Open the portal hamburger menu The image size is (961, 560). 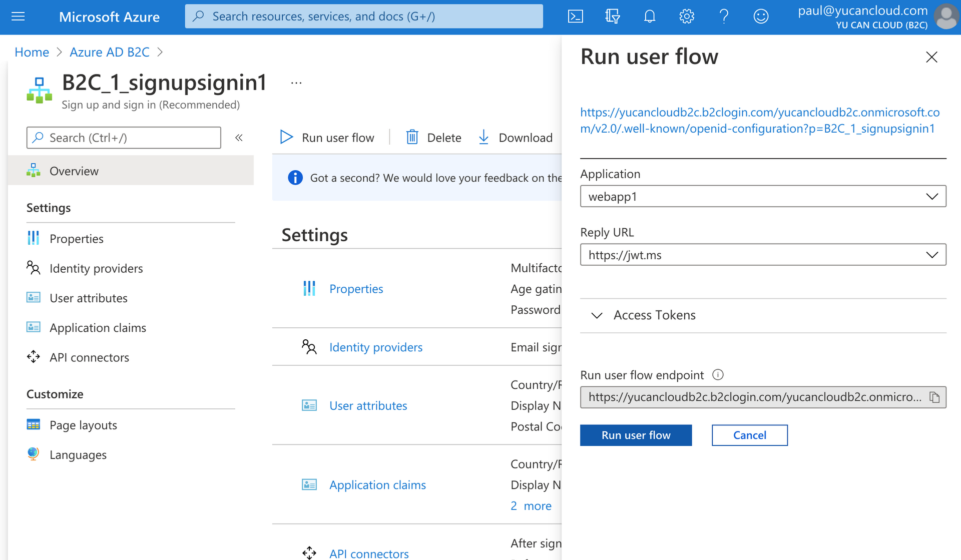[18, 17]
